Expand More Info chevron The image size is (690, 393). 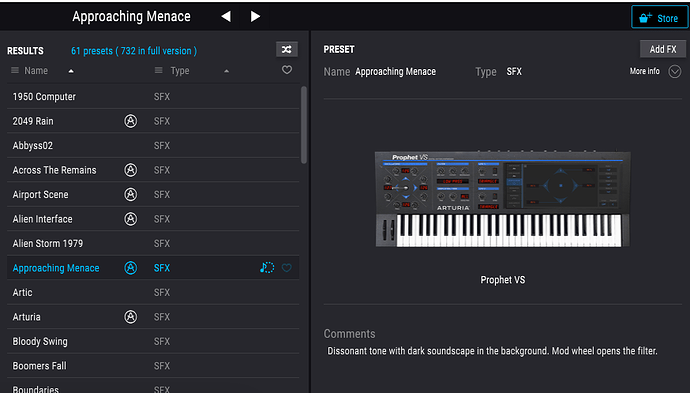pyautogui.click(x=675, y=71)
